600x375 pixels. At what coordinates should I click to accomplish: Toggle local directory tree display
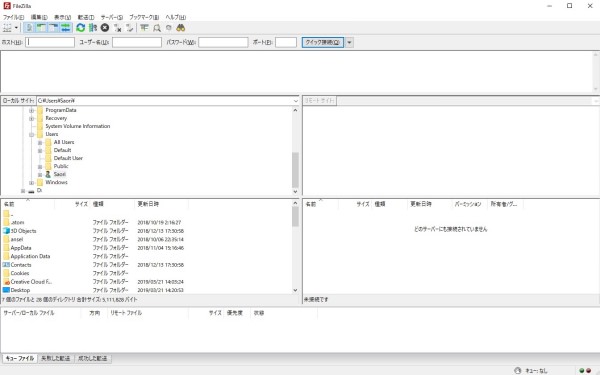tap(41, 28)
